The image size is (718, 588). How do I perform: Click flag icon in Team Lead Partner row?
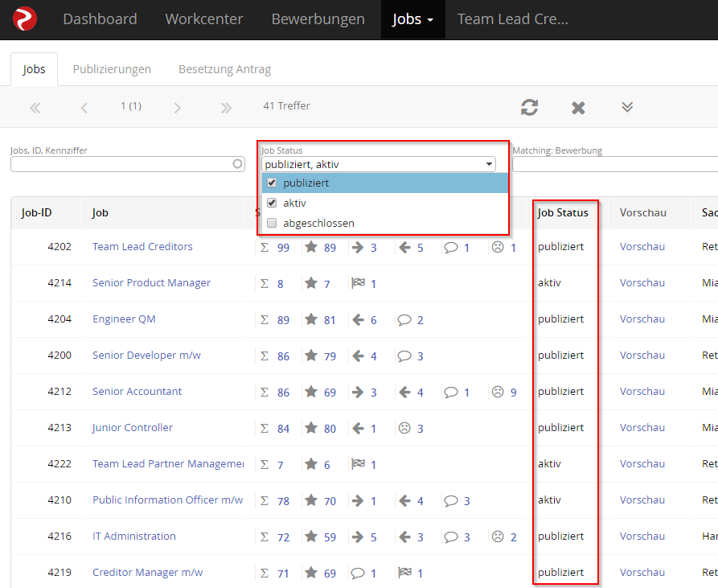point(358,464)
